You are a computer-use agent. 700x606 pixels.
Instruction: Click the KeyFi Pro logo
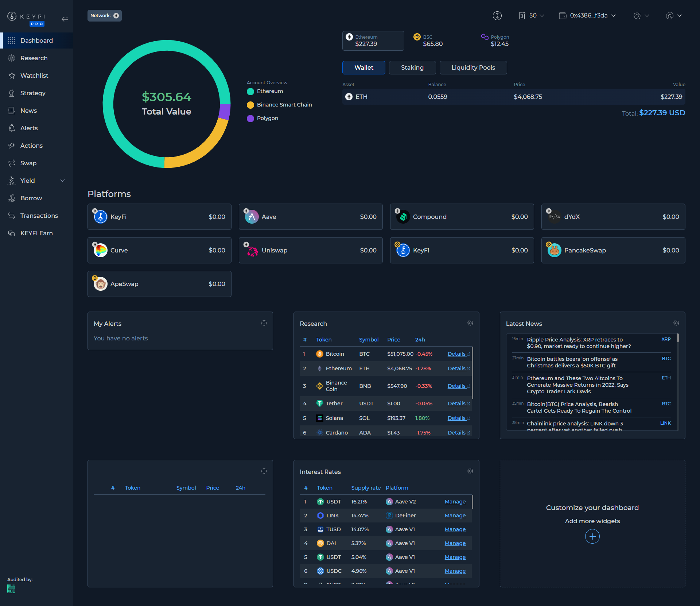[x=26, y=19]
